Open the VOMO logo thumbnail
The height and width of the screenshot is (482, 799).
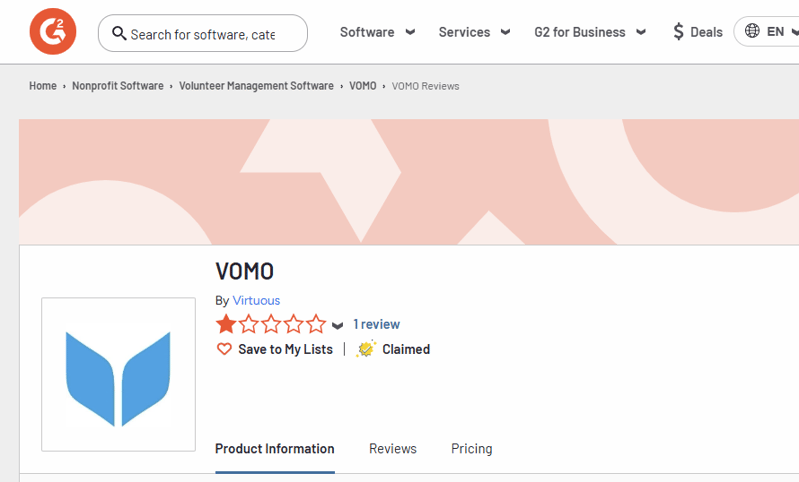118,374
